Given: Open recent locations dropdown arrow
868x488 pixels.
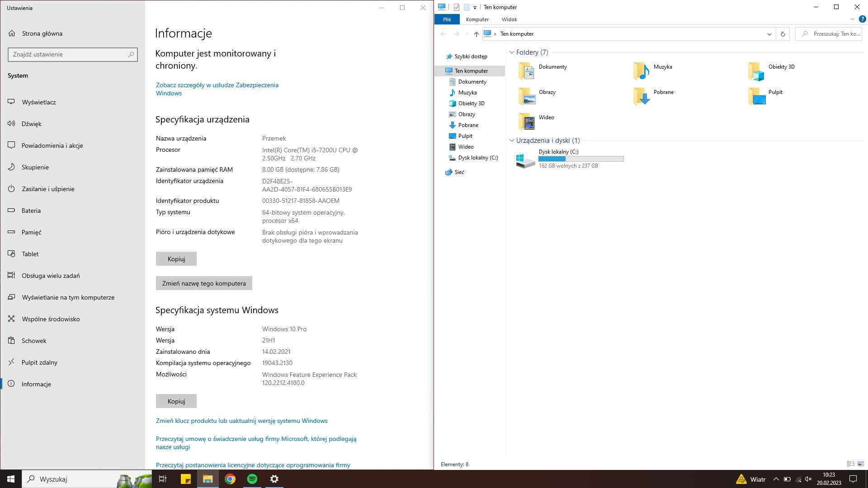Looking at the screenshot, I should 467,34.
